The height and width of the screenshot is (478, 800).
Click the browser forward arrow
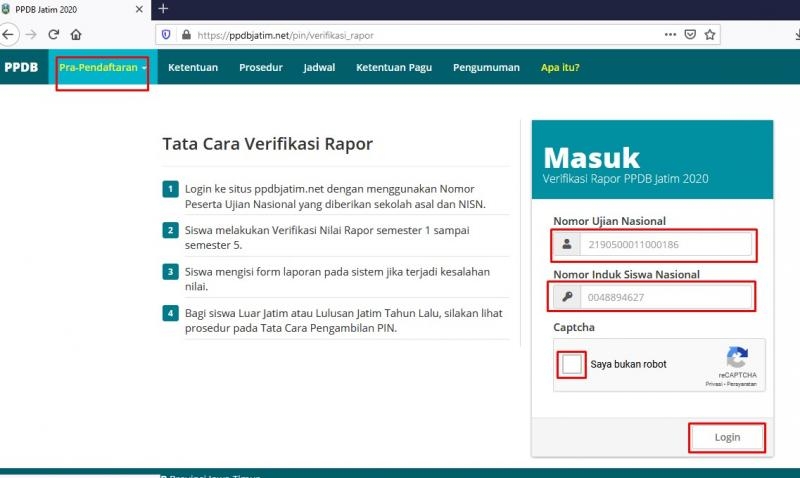[31, 35]
